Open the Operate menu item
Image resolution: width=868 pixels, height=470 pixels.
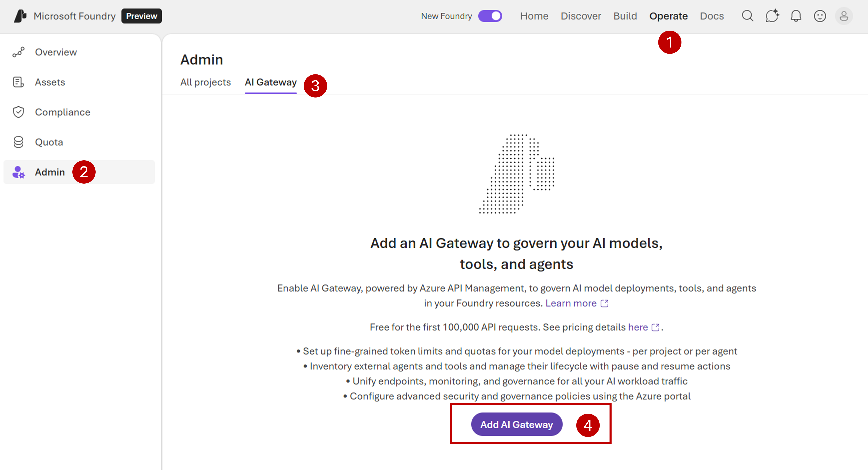668,16
